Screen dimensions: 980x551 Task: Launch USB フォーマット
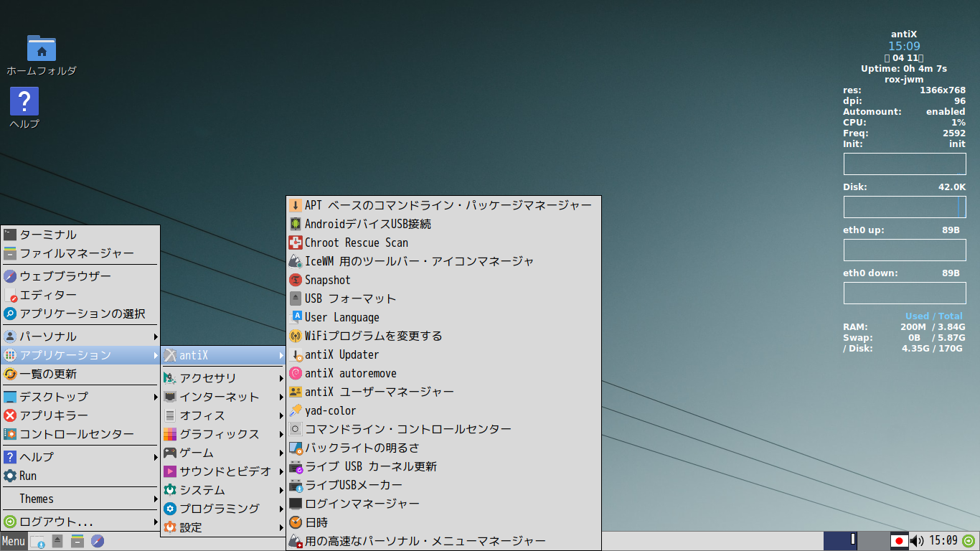[x=443, y=298]
